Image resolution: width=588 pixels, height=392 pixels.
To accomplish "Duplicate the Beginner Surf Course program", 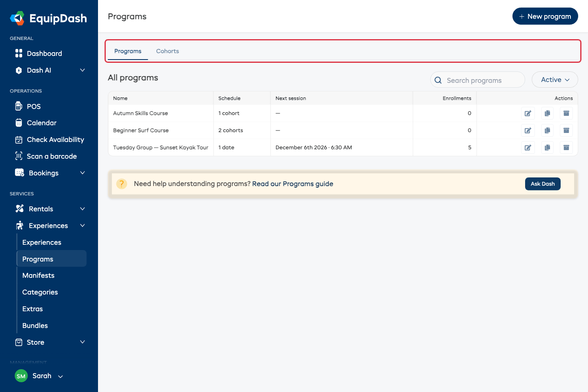I will (x=548, y=131).
